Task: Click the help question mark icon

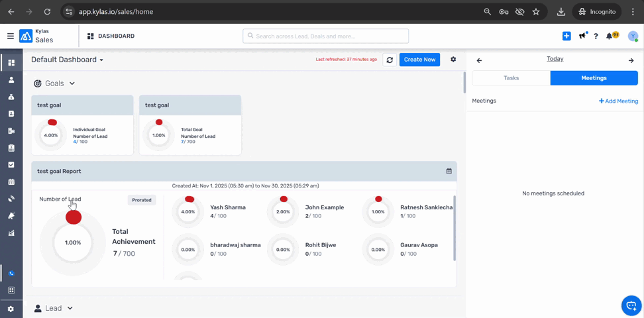Action: (596, 36)
